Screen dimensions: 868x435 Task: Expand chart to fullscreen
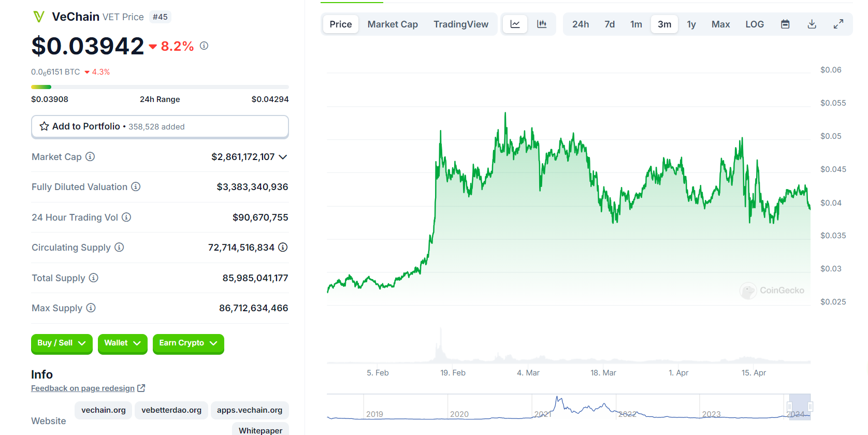[x=838, y=24]
